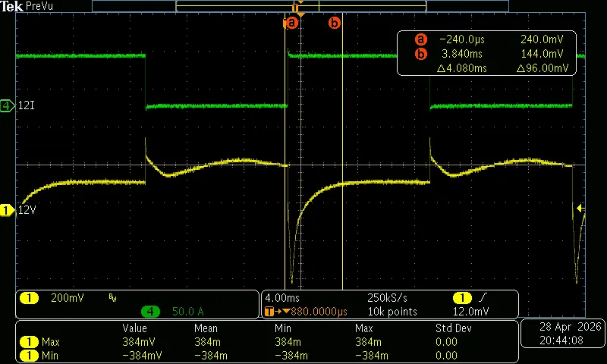Click the 50.0 A scale readout
Screen dimensions: 607x364
187,312
